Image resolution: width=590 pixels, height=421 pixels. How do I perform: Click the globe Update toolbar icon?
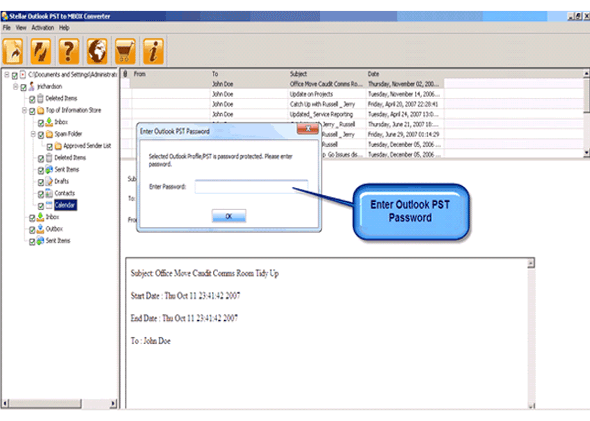(97, 52)
